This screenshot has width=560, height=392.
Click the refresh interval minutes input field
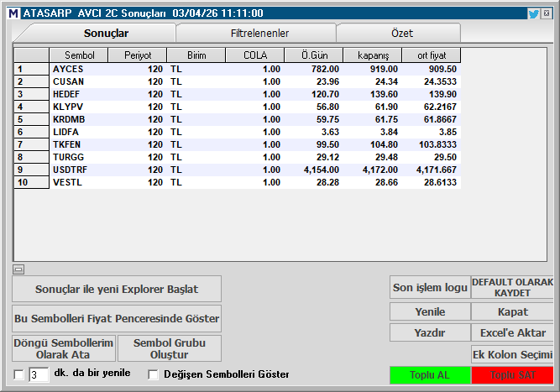coord(39,374)
